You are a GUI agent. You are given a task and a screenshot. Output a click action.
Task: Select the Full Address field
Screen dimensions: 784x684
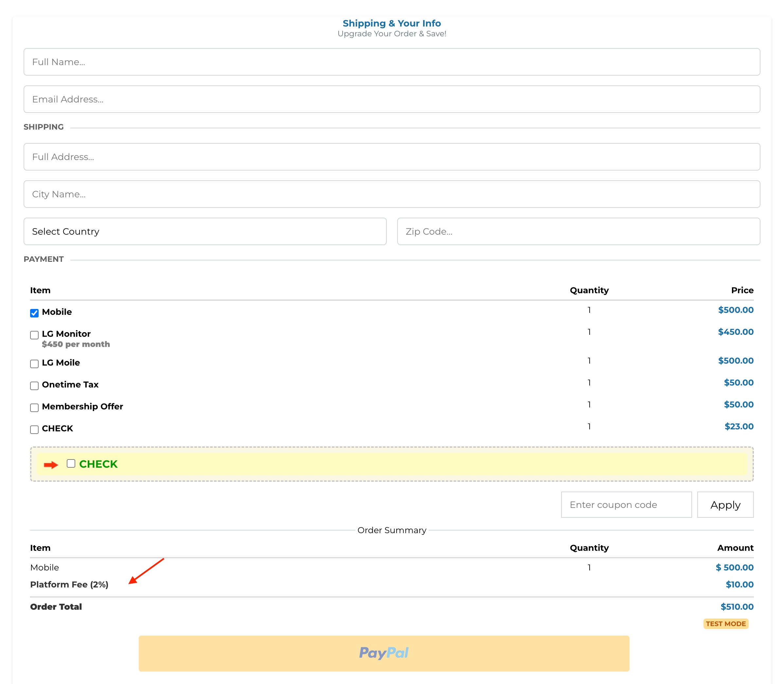392,157
